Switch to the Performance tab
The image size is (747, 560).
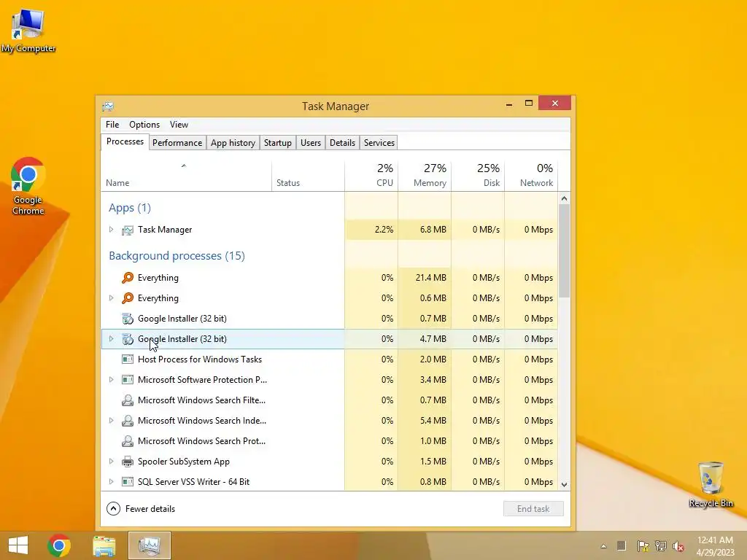177,143
